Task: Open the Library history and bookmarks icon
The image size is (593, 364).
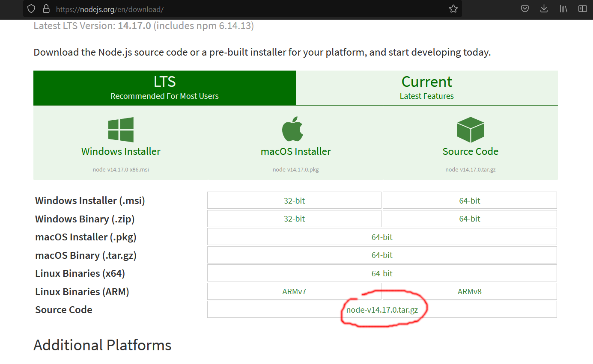Action: (563, 9)
